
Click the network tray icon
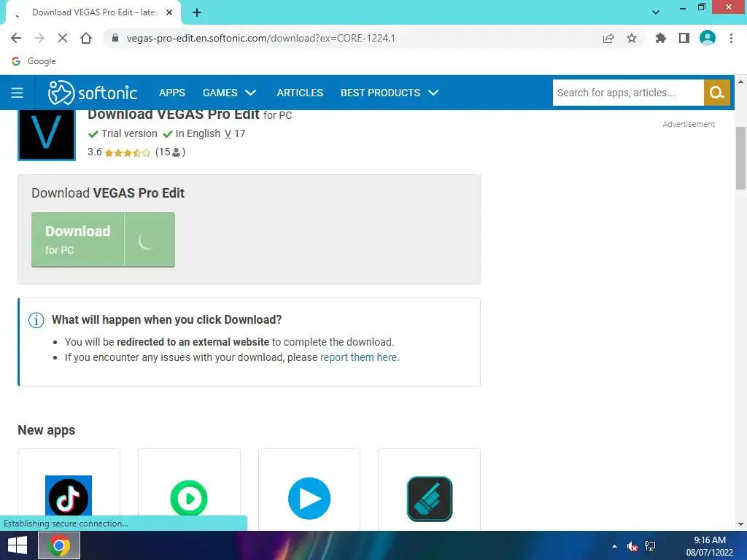coord(650,546)
